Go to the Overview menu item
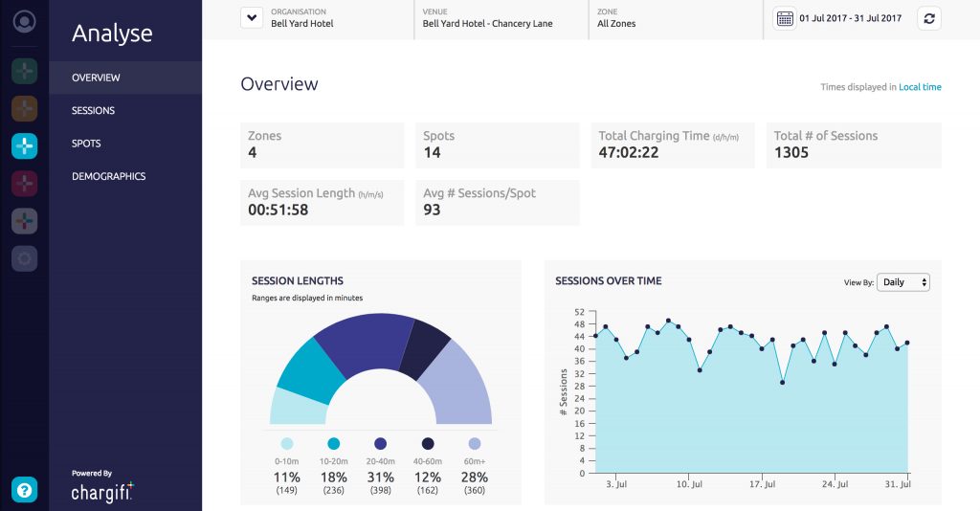 (x=125, y=78)
